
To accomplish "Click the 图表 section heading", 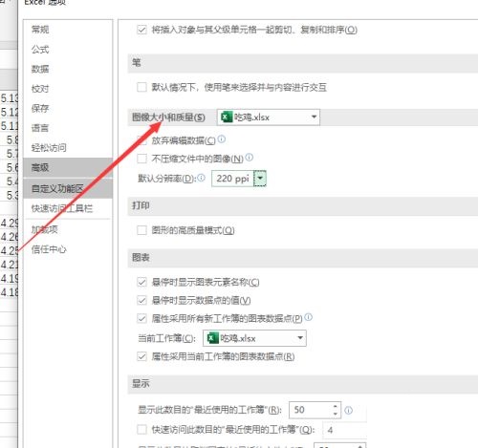I will 141,257.
